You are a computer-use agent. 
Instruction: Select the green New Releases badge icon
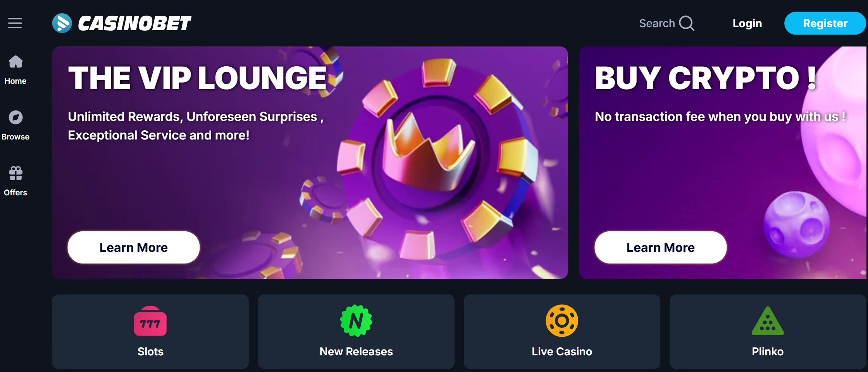click(356, 321)
